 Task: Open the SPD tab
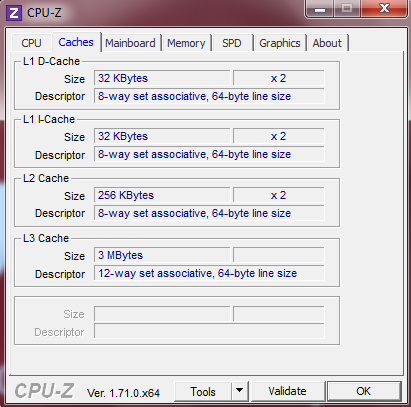pos(232,43)
